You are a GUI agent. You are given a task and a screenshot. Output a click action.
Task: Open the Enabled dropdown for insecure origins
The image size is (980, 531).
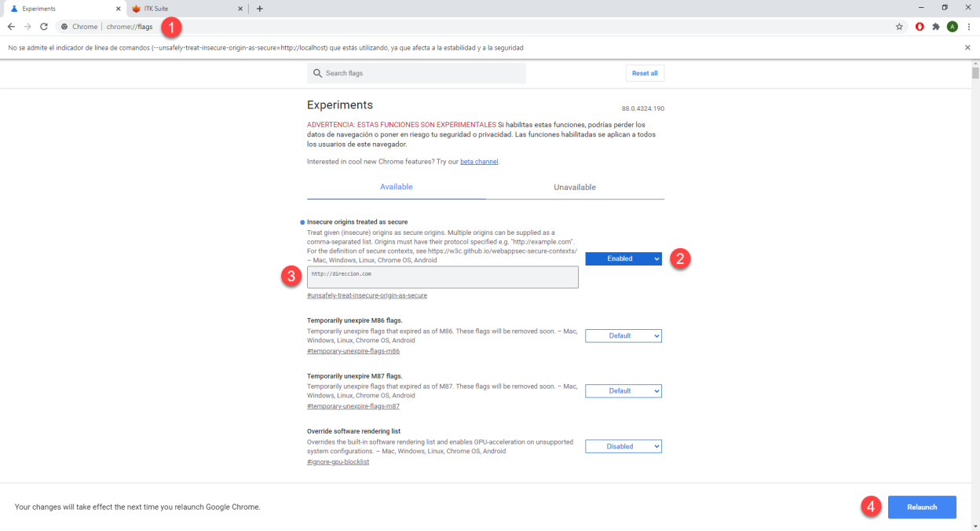tap(623, 258)
